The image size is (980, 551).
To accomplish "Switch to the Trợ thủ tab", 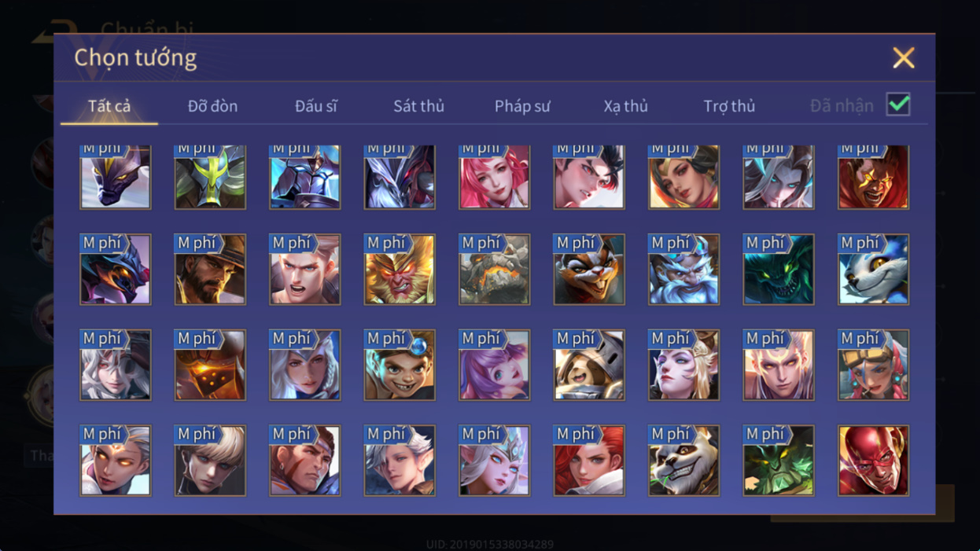I will (x=729, y=106).
